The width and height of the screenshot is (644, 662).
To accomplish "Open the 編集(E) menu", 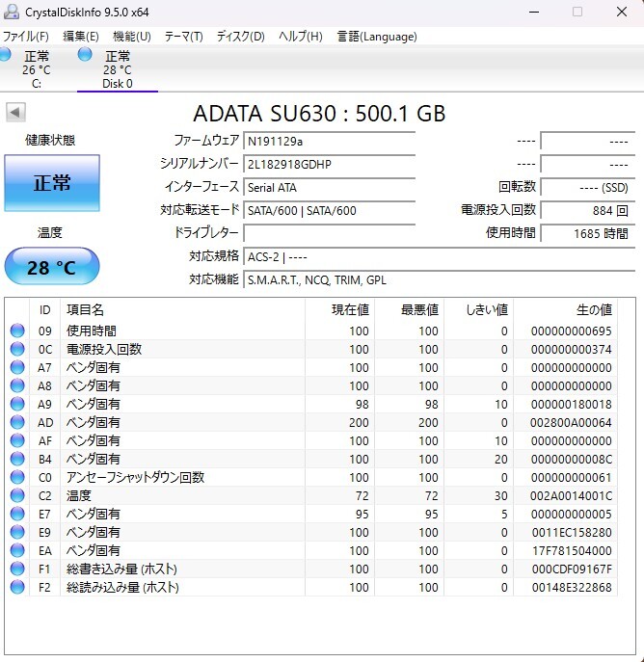I will 81,37.
